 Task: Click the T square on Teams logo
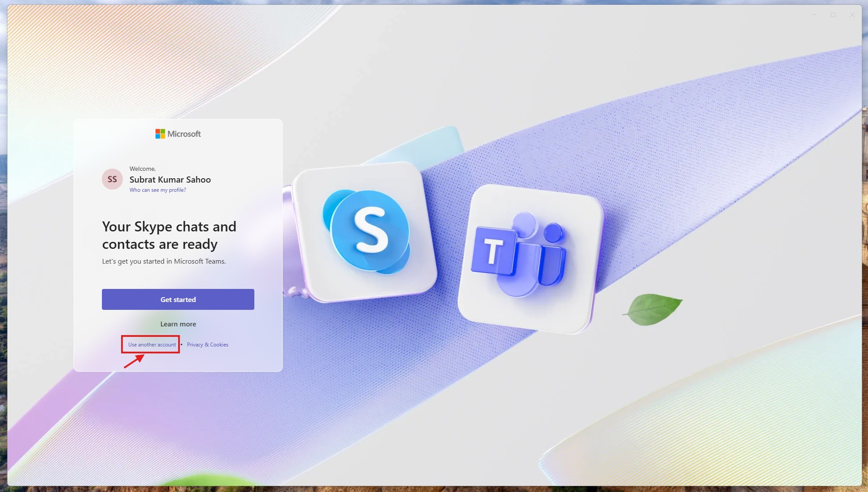(x=493, y=251)
